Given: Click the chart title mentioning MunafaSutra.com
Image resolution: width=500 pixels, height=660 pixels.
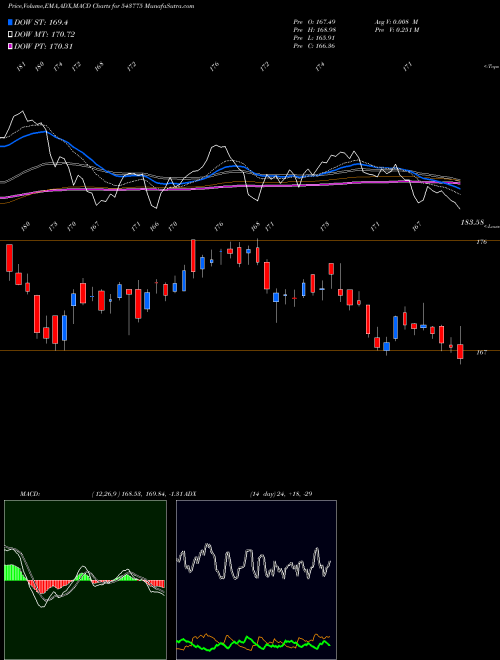Looking at the screenshot, I should click(x=101, y=6).
